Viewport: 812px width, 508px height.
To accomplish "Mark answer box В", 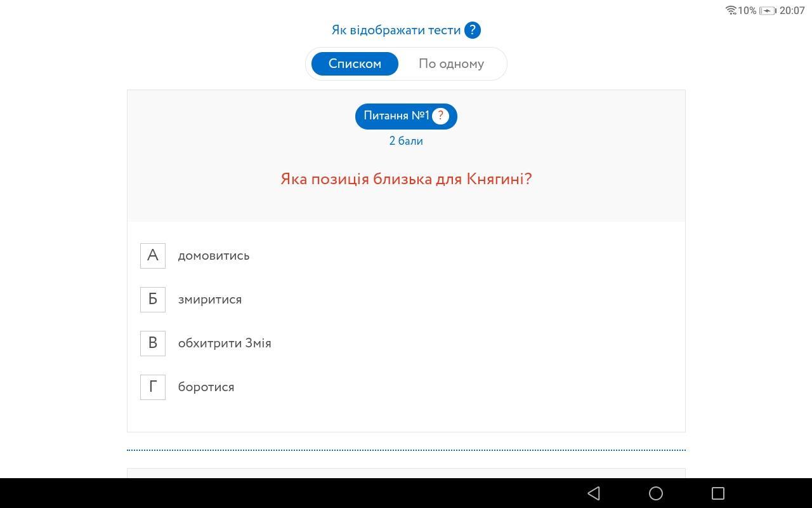I will coord(153,344).
